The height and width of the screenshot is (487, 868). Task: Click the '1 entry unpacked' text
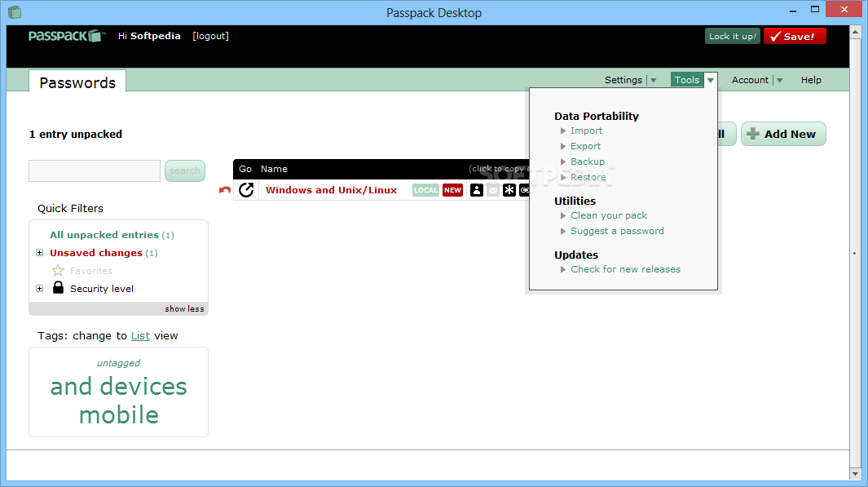coord(76,134)
